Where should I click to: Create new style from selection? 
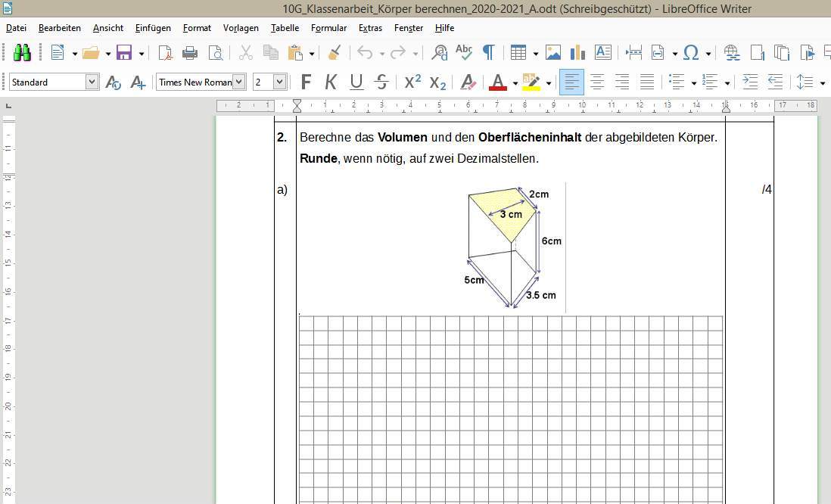[138, 82]
